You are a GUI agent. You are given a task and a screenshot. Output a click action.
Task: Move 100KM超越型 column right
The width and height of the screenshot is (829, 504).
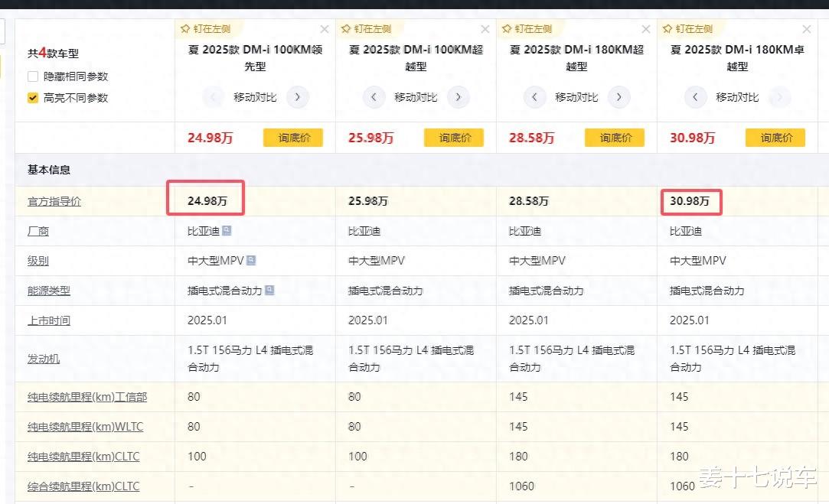pyautogui.click(x=459, y=97)
